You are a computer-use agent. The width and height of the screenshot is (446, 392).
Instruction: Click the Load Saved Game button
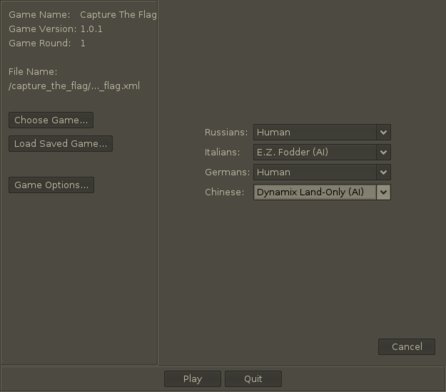[61, 144]
